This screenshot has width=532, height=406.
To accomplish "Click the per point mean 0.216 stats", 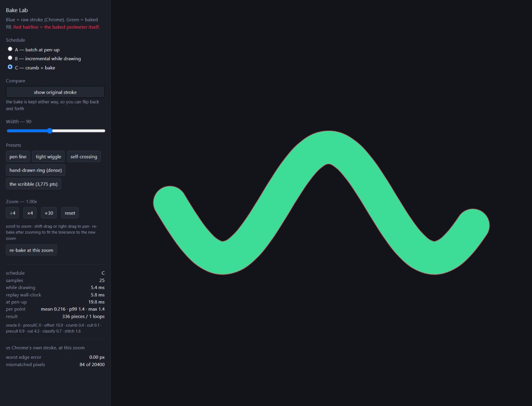I will coord(73,309).
